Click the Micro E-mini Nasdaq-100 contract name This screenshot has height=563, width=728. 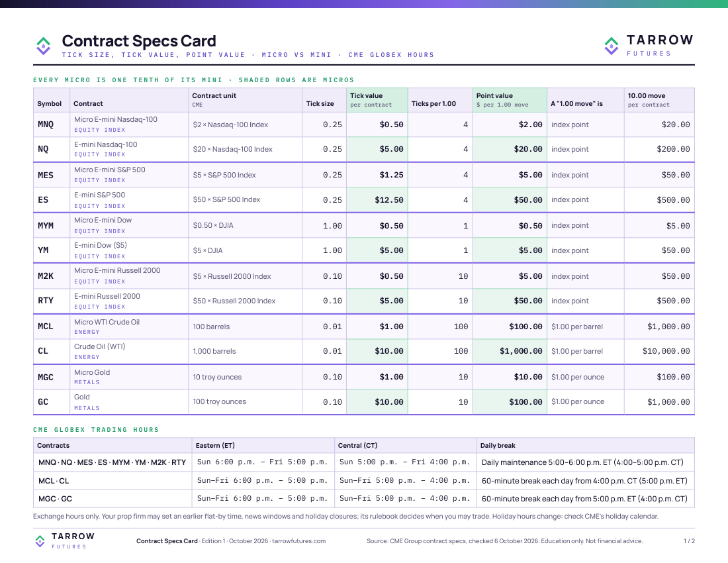pos(116,119)
